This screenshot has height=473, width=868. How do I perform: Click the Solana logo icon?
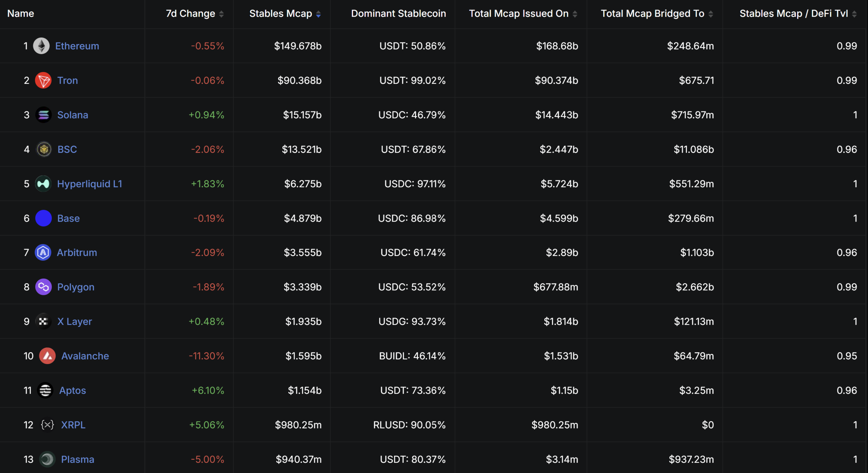(43, 115)
